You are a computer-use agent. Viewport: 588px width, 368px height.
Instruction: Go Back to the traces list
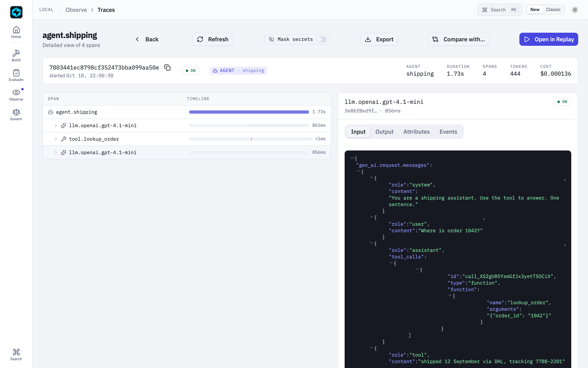pos(147,39)
